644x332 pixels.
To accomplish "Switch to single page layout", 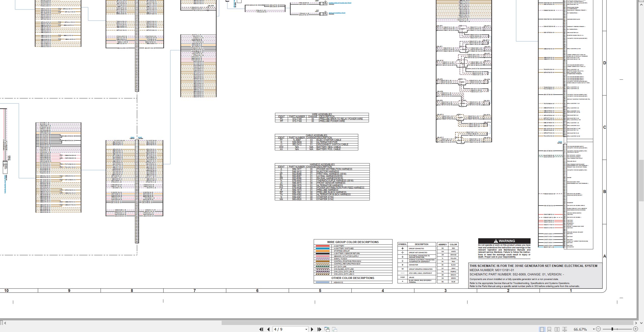I will pos(542,329).
